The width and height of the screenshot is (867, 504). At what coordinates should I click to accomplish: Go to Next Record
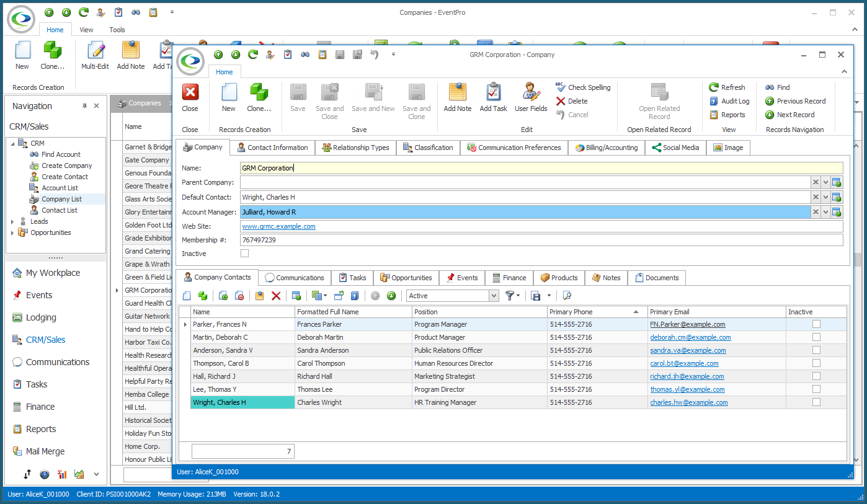tap(790, 115)
